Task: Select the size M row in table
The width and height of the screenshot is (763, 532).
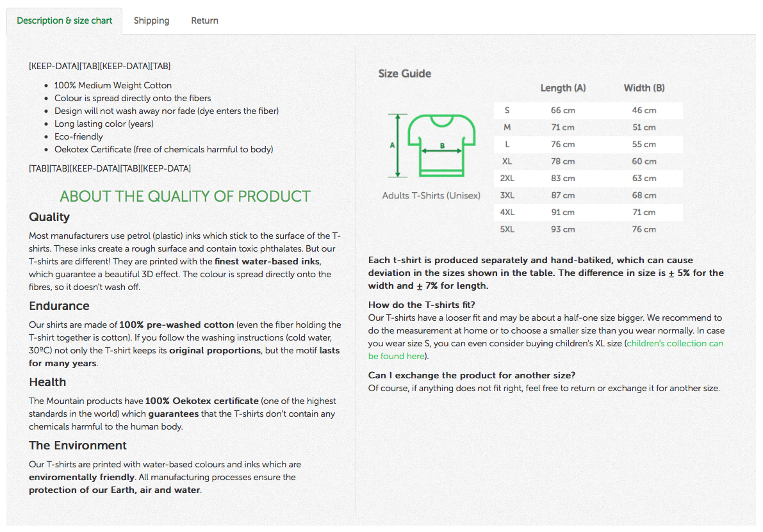Action: click(588, 127)
